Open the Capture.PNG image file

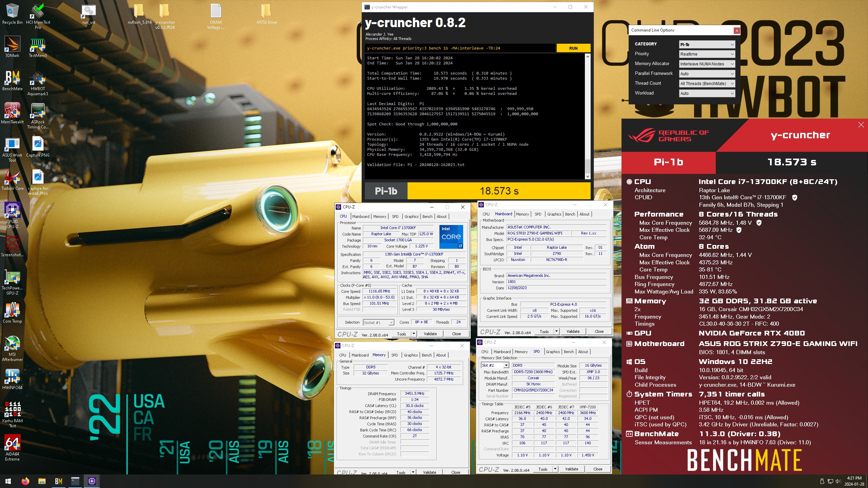point(38,147)
